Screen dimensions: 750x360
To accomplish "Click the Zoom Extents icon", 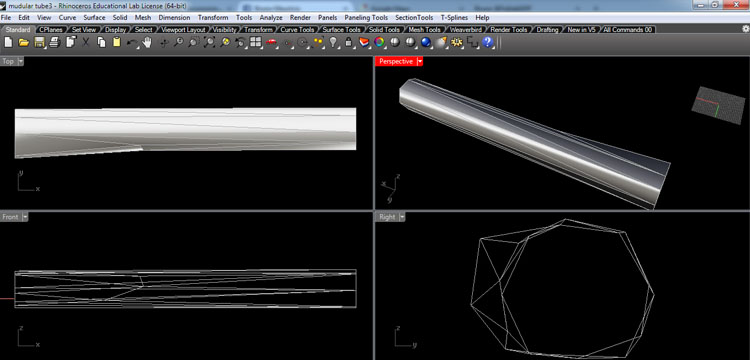I will (209, 42).
